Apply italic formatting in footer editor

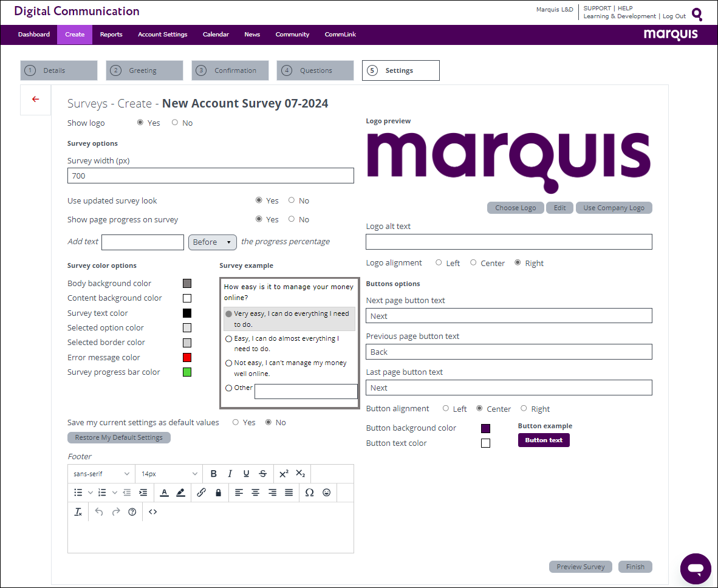[x=230, y=474]
